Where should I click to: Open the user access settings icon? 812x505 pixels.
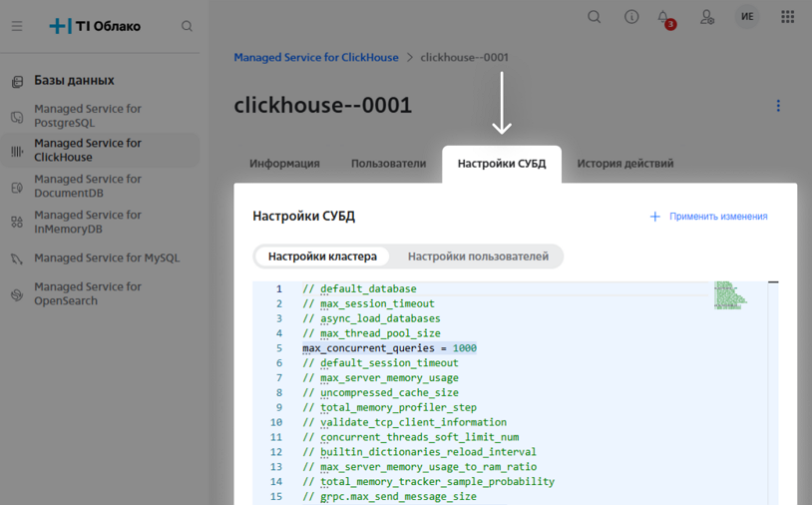click(706, 17)
